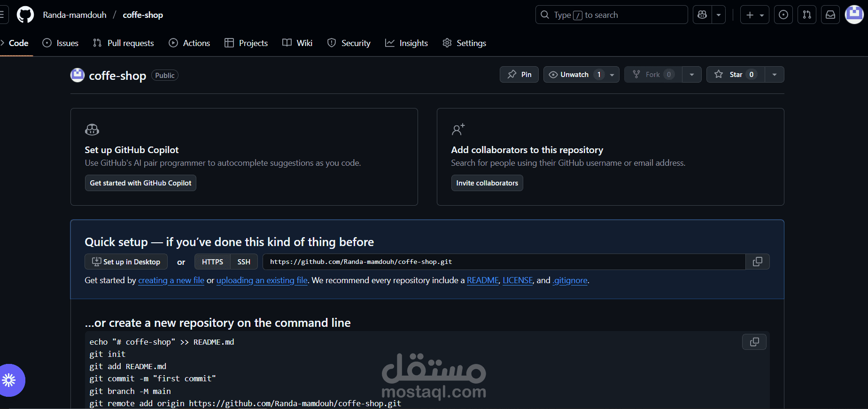Switch to the Projects tab
The height and width of the screenshot is (409, 868).
point(246,43)
